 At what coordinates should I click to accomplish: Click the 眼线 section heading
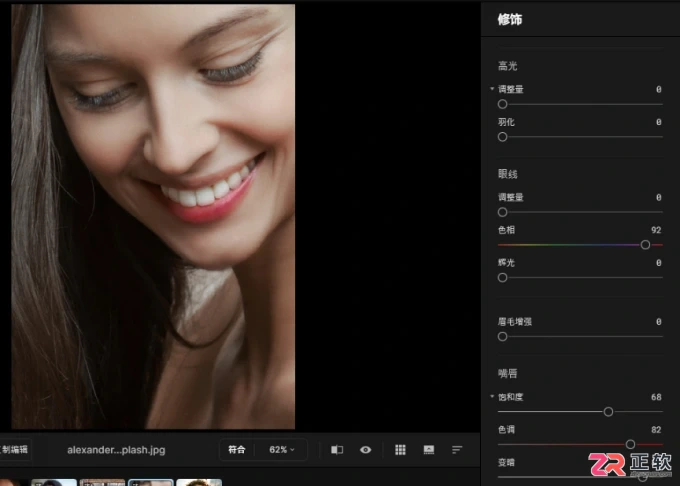click(507, 174)
